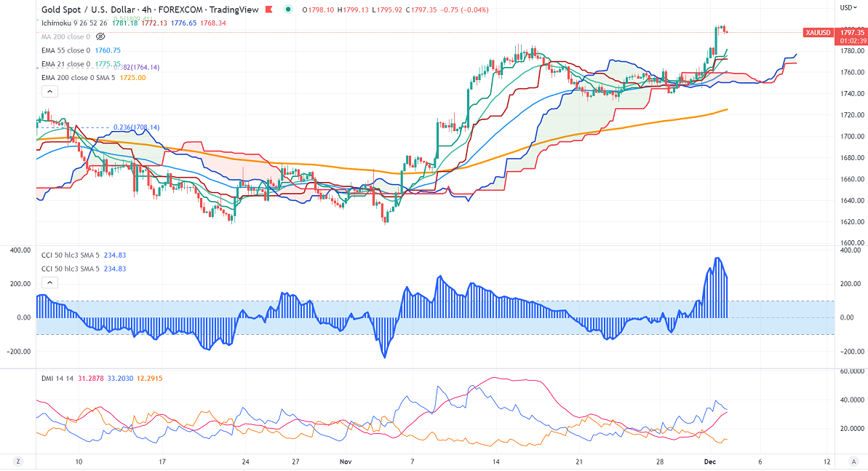Click the 20.0000 DMI axis label
868x471 pixels.
click(x=852, y=428)
